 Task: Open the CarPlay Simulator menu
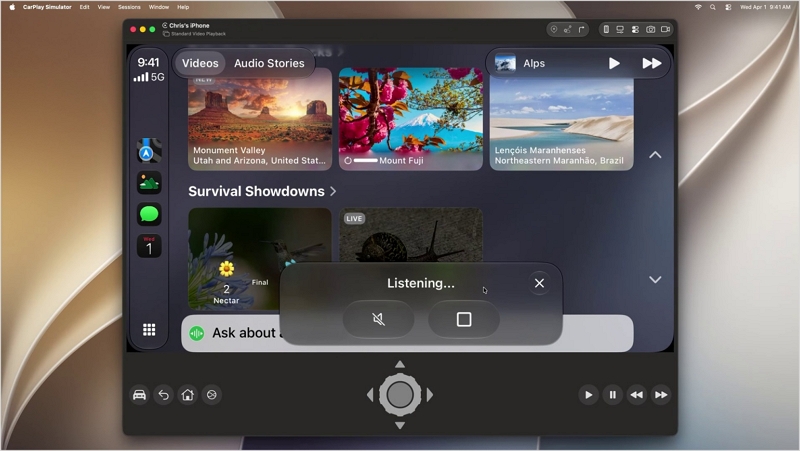47,7
